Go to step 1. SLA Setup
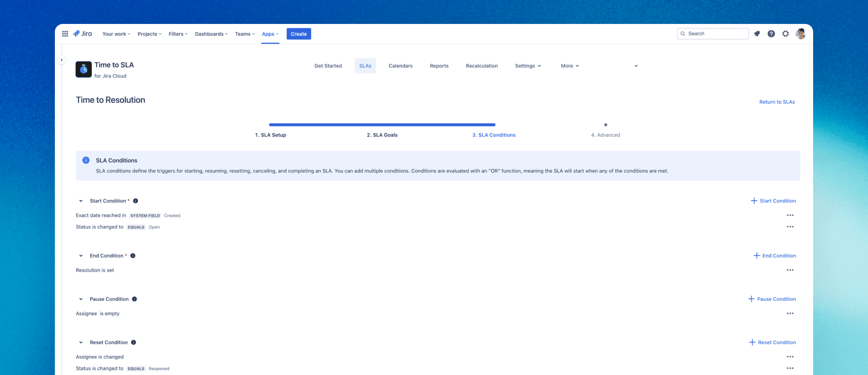 270,135
